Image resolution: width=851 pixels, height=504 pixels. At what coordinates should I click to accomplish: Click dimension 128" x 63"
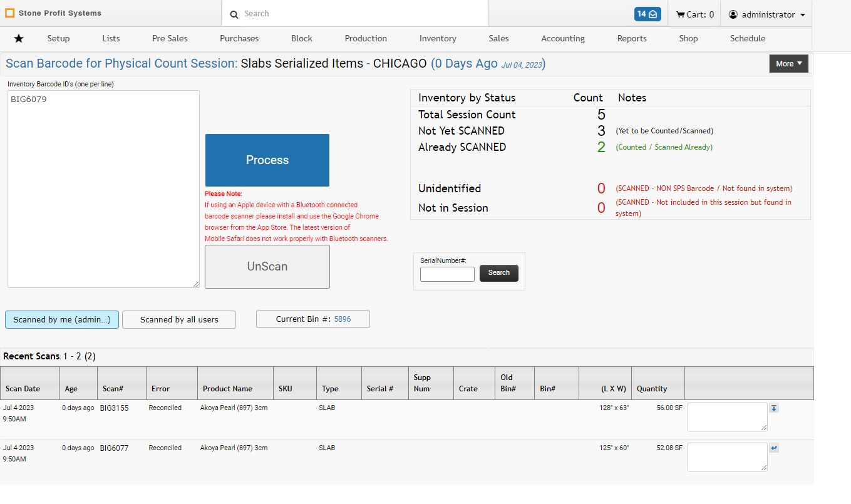click(614, 408)
